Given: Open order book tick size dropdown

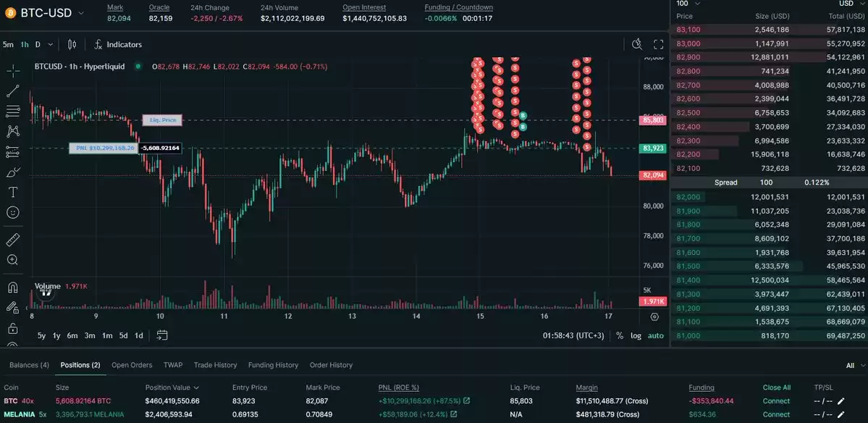Looking at the screenshot, I should coord(688,4).
